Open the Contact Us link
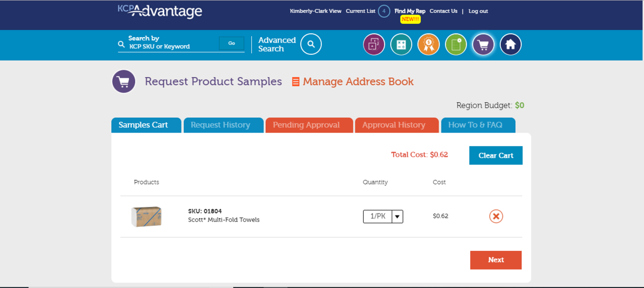The width and height of the screenshot is (644, 288). pos(444,11)
